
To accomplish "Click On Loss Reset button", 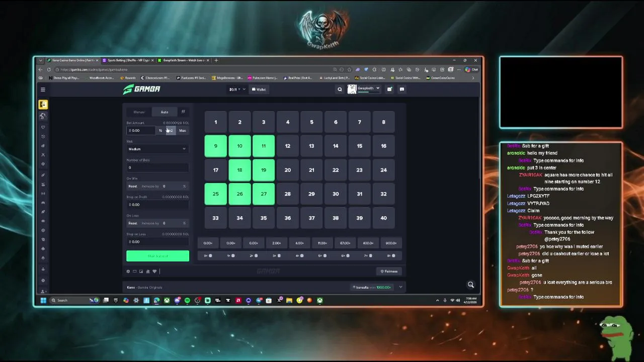I will pyautogui.click(x=133, y=223).
